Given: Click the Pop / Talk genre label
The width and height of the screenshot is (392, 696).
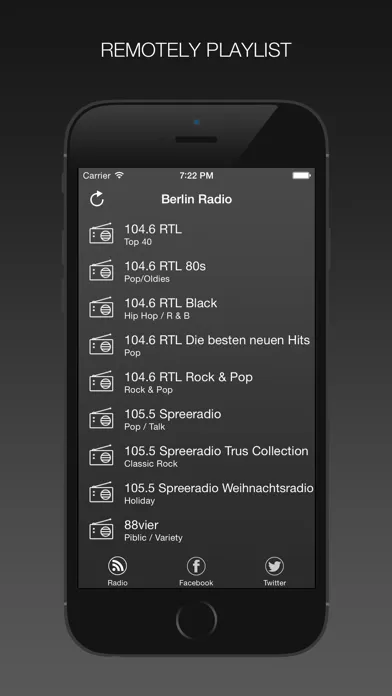Looking at the screenshot, I should point(145,427).
